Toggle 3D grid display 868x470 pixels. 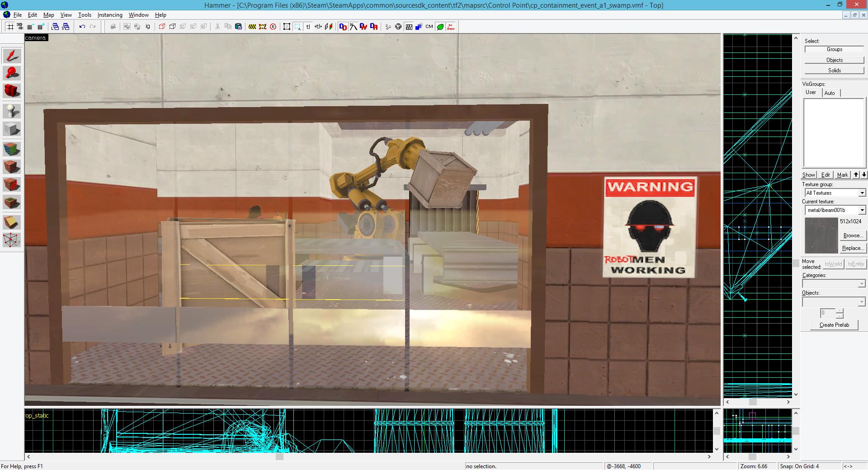[x=20, y=27]
